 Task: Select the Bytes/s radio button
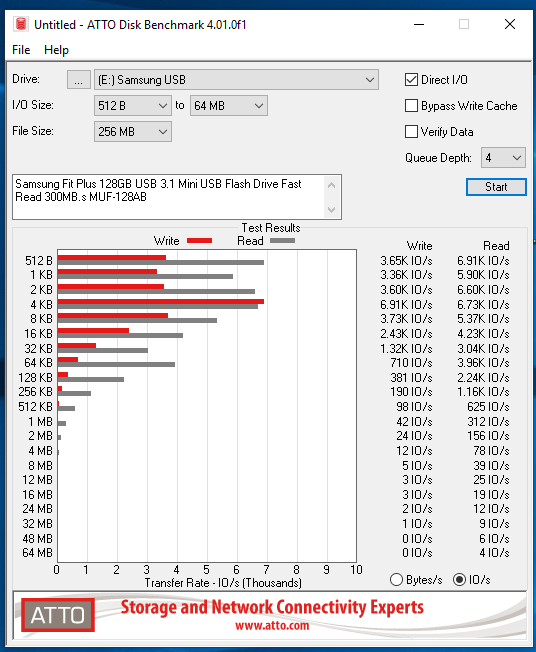(396, 580)
